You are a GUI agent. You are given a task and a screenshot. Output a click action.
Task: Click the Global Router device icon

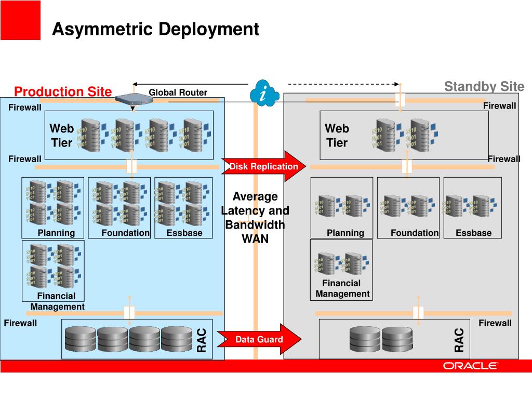(134, 99)
